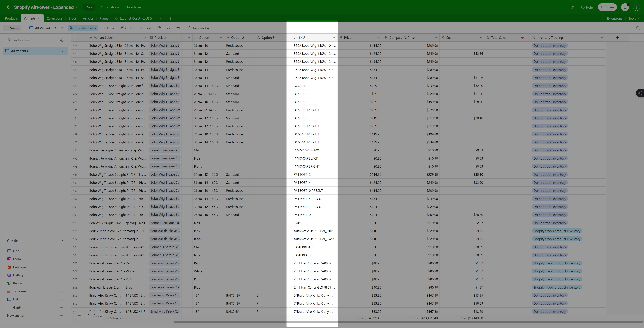Screen dimensions: 644x328
Task: Add a new Timeline view
Action: pyautogui.click(x=62, y=291)
